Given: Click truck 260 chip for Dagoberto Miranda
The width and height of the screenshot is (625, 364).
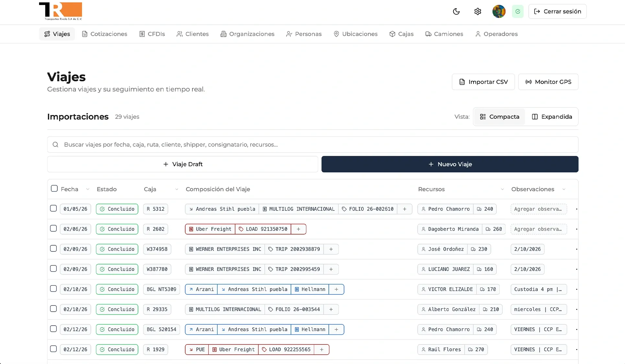Looking at the screenshot, I should coord(494,229).
